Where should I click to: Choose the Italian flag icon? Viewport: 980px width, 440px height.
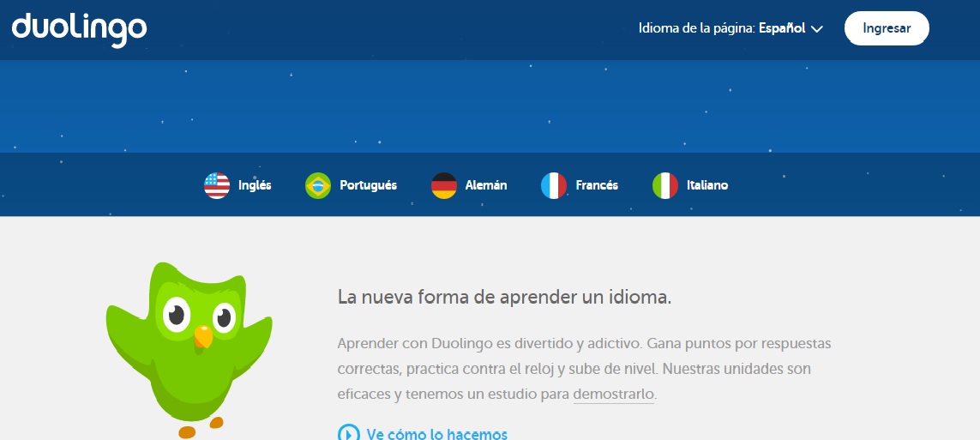665,185
